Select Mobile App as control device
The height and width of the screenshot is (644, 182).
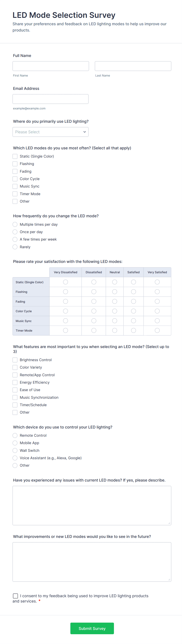click(15, 443)
